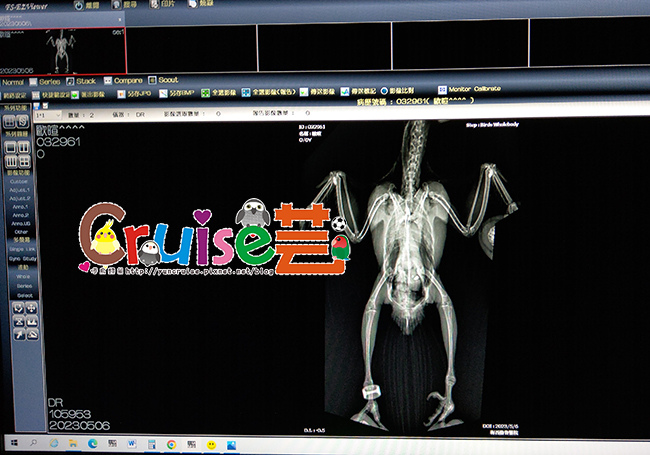Select Adjust.2 in the left panel

[x=19, y=198]
